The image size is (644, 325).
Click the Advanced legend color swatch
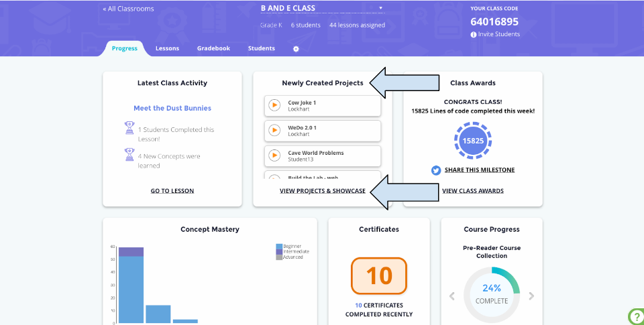[279, 257]
